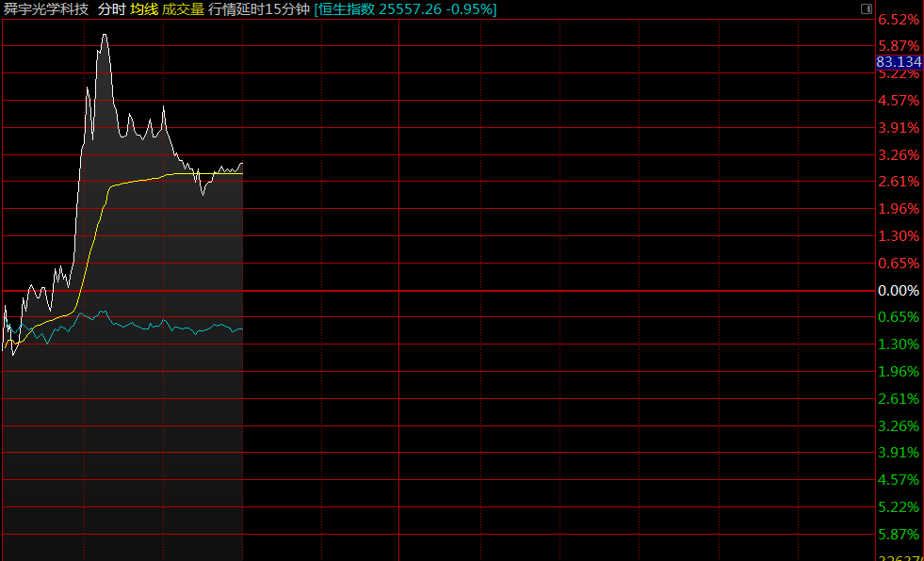Click the right end of the cyan index line

pos(241,329)
